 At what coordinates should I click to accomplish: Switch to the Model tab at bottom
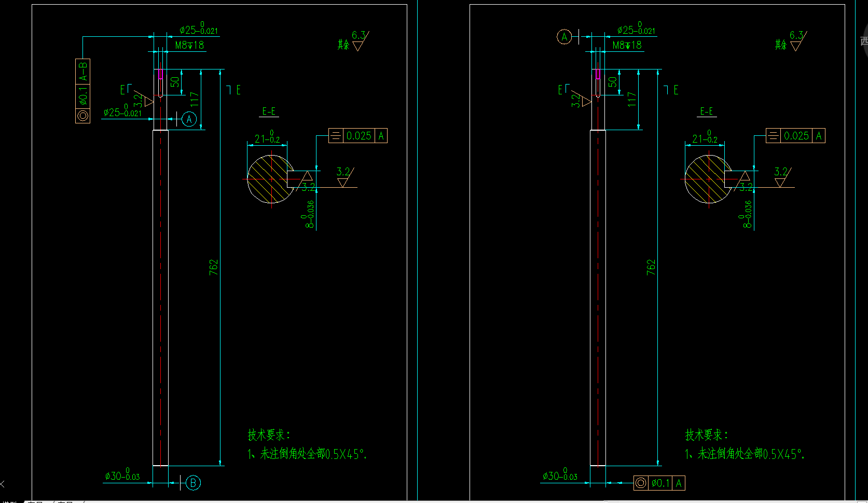pos(10,501)
